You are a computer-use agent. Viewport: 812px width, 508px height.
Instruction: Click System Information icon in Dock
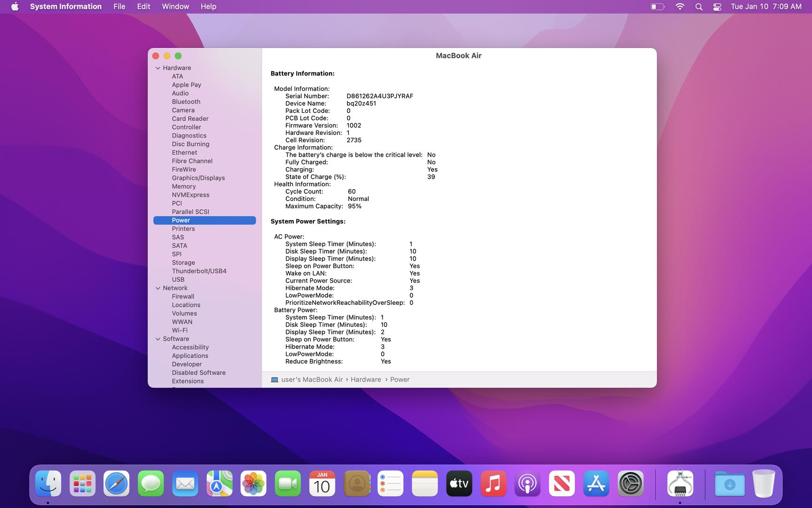coord(680,484)
